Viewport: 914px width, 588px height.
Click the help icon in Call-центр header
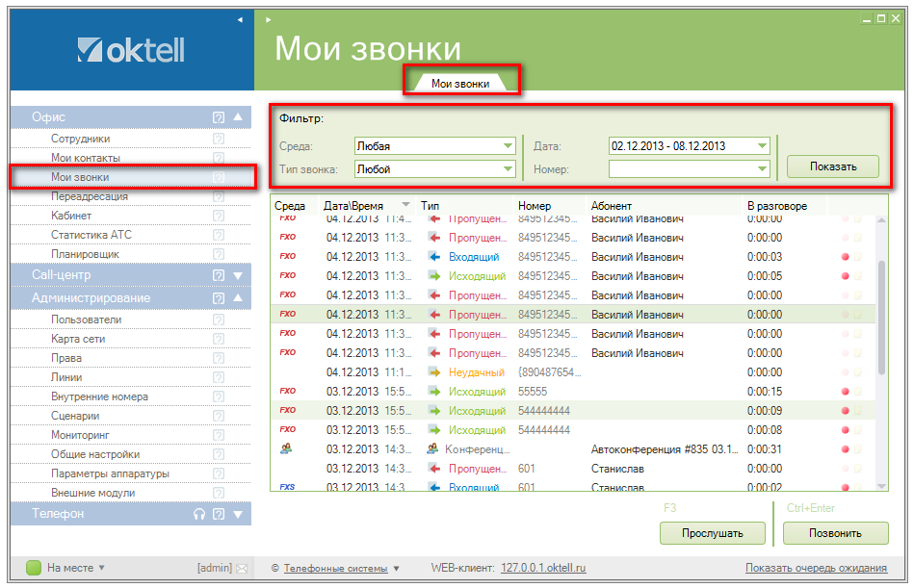[x=219, y=275]
